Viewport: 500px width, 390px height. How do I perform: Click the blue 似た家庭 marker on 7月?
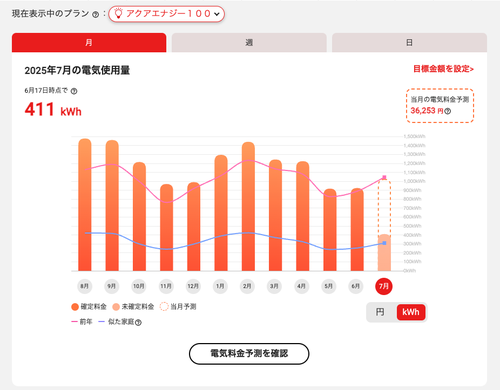pos(384,243)
